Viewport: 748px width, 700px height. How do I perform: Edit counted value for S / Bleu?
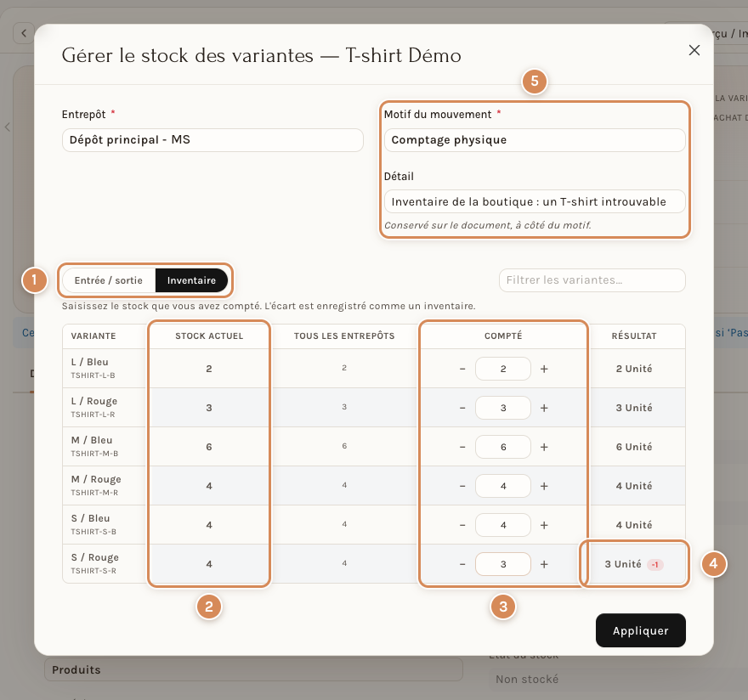tap(503, 526)
